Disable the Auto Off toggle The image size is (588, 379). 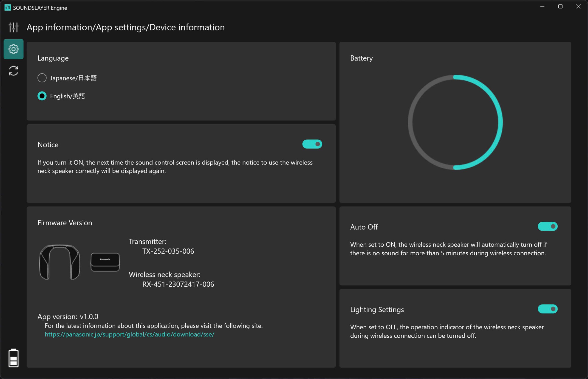(x=547, y=226)
